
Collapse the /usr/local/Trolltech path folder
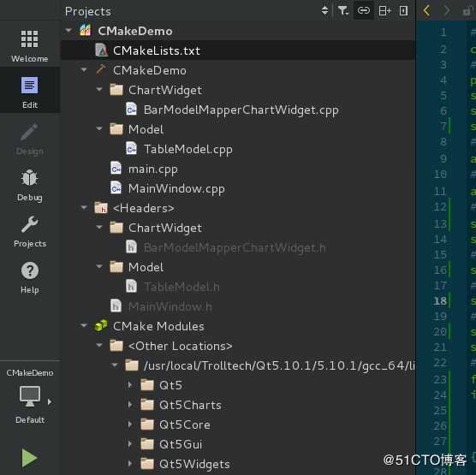(115, 365)
